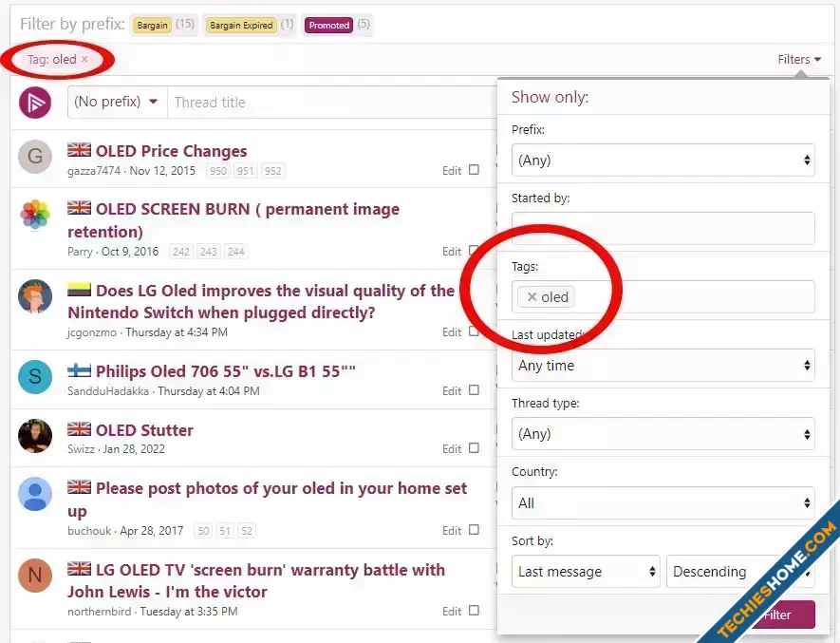Screen dimensions: 840x643
Task: Open northernbird username link
Action: click(99, 612)
